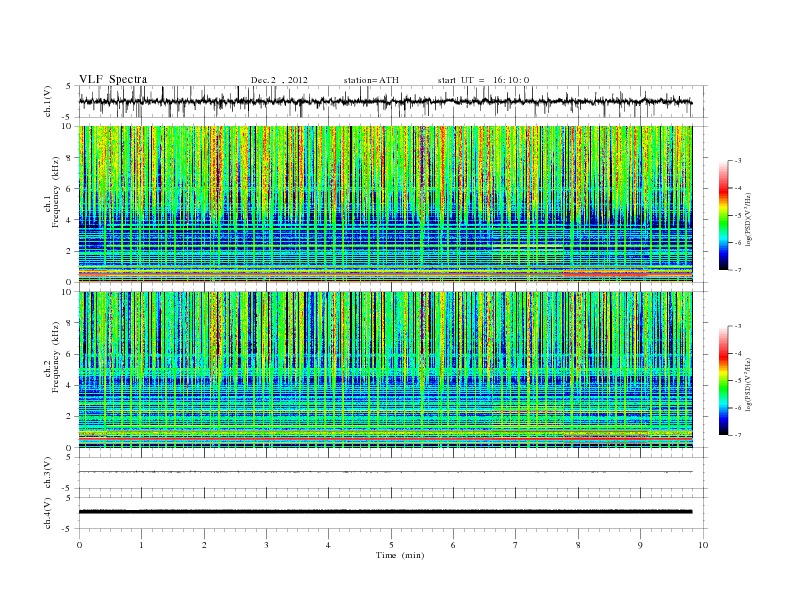Click the "VLF Spectra" plot title
This screenshot has width=792, height=612.
[x=113, y=79]
